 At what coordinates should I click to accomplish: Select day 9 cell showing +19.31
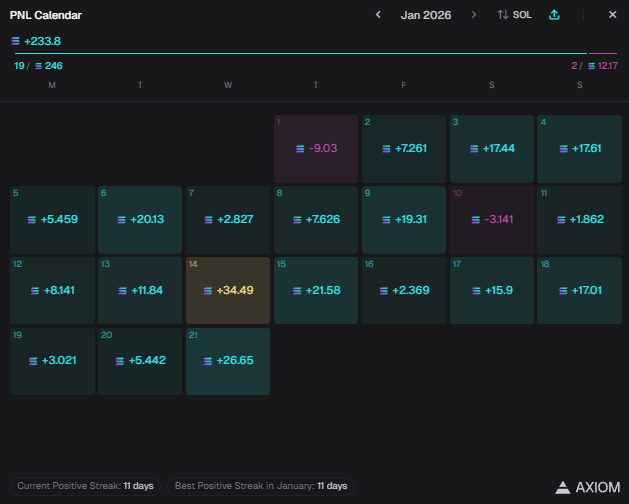pyautogui.click(x=404, y=220)
